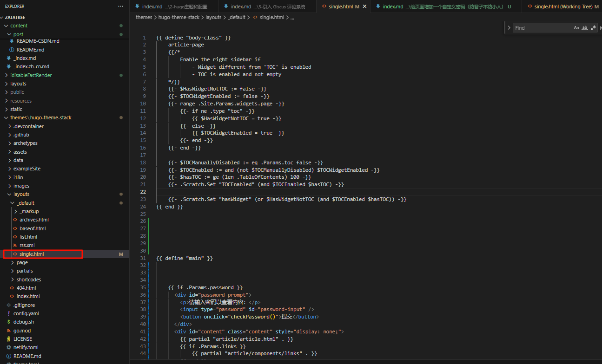The height and width of the screenshot is (364, 602).
Task: Expand the Replace toggle arrow beside Find
Action: pos(509,28)
